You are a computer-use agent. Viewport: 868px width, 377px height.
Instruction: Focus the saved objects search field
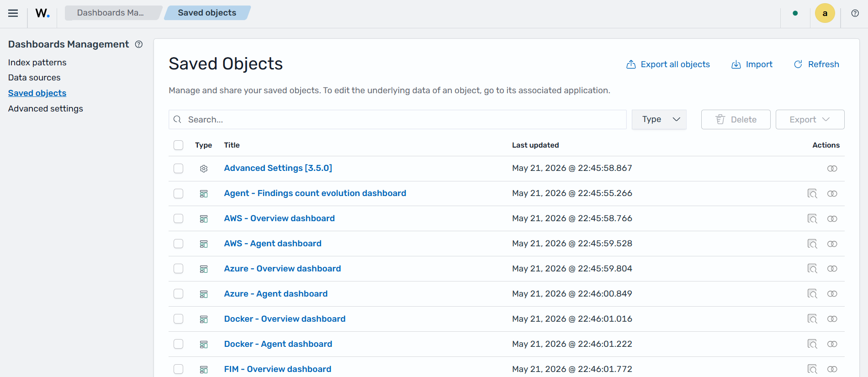[397, 119]
